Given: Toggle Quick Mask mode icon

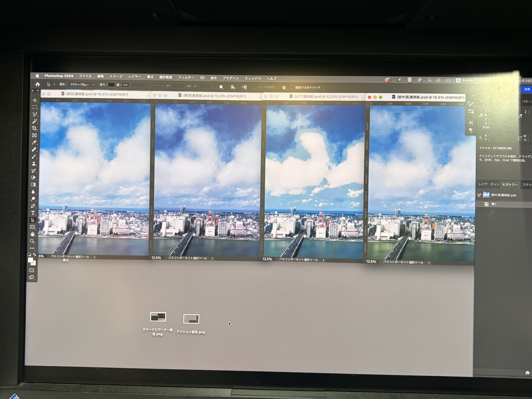Looking at the screenshot, I should pos(32,270).
